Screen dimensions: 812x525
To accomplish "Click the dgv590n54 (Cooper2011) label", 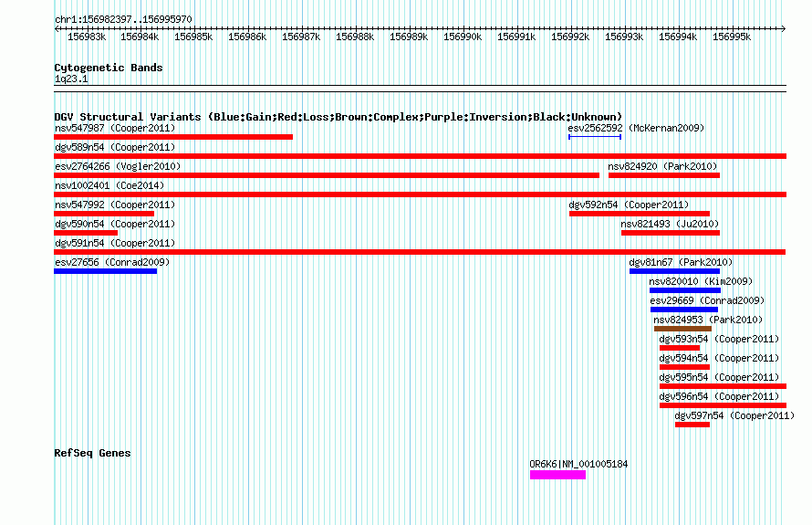I will coord(115,224).
